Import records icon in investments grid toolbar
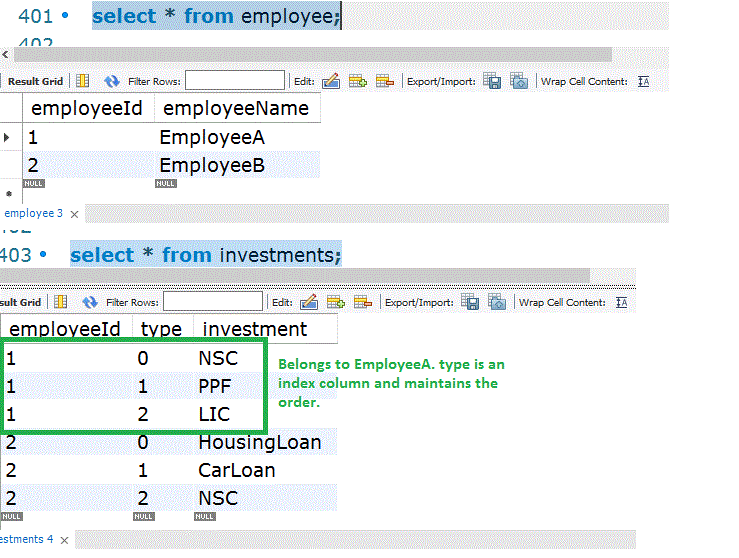The width and height of the screenshot is (739, 558). click(497, 302)
